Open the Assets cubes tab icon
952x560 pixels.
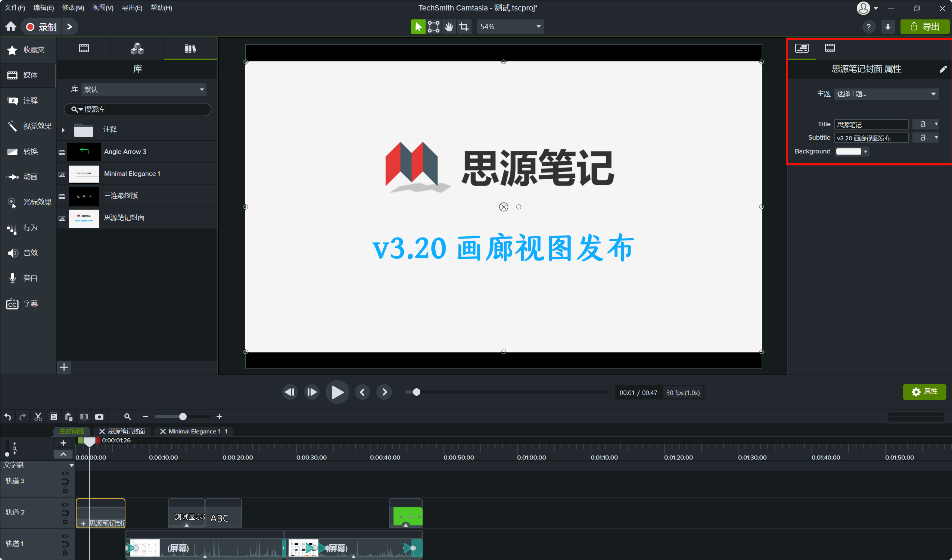[137, 49]
